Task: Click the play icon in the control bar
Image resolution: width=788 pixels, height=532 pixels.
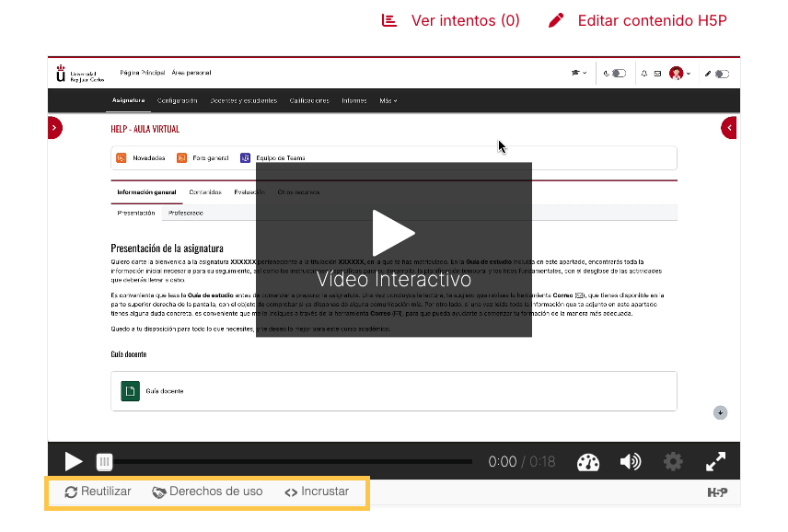Action: coord(74,461)
